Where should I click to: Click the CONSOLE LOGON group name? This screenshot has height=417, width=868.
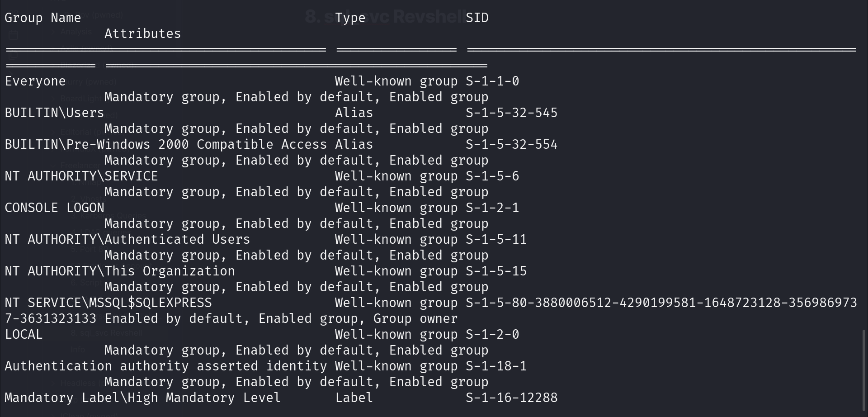pyautogui.click(x=54, y=208)
